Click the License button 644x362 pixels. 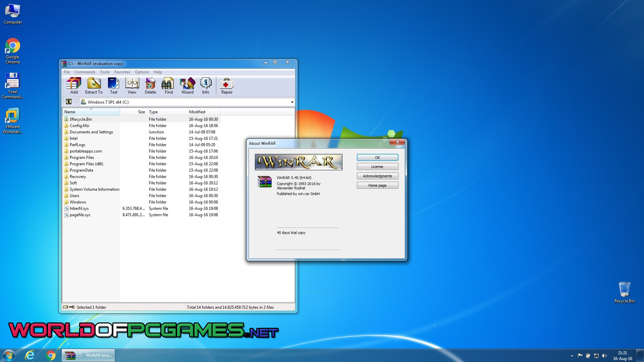pyautogui.click(x=377, y=167)
